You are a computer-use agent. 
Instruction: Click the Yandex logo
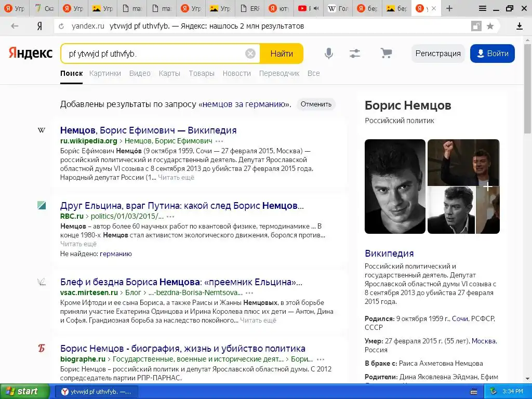click(31, 54)
